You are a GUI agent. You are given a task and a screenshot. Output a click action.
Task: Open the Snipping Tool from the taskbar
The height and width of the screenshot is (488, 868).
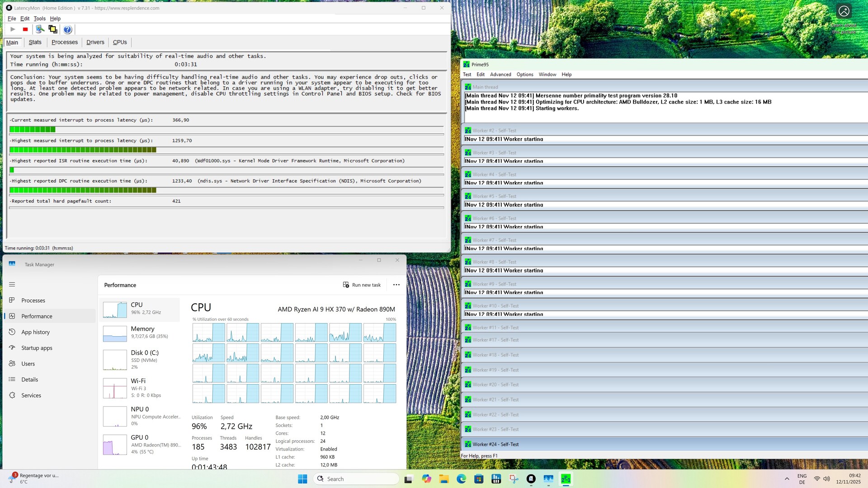[x=514, y=479]
